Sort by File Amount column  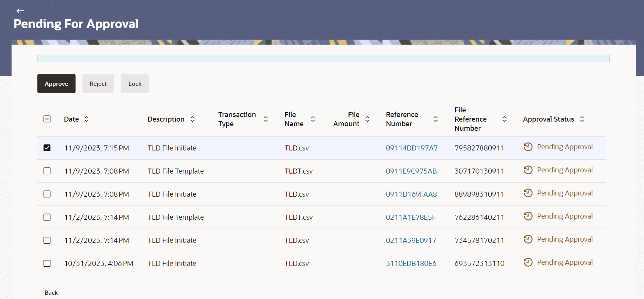(367, 119)
